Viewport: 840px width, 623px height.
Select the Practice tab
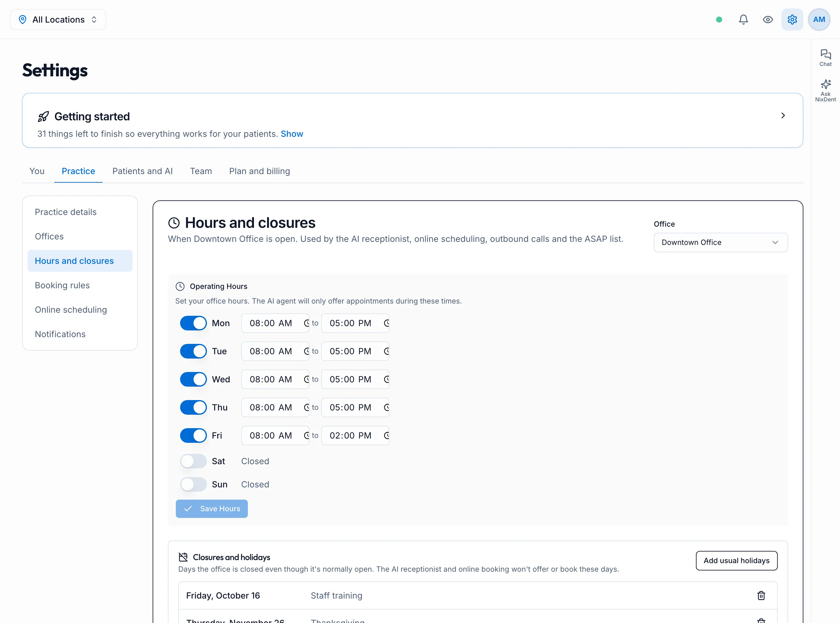pos(78,171)
